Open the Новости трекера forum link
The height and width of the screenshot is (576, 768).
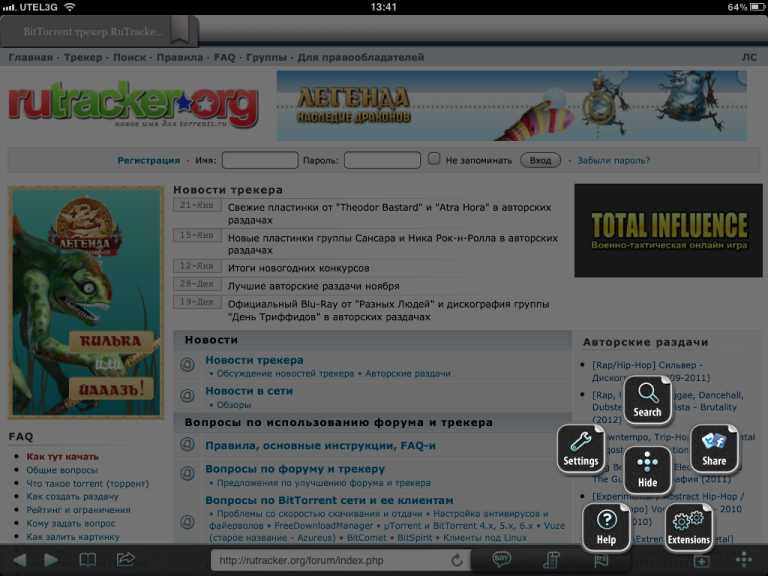pos(254,360)
